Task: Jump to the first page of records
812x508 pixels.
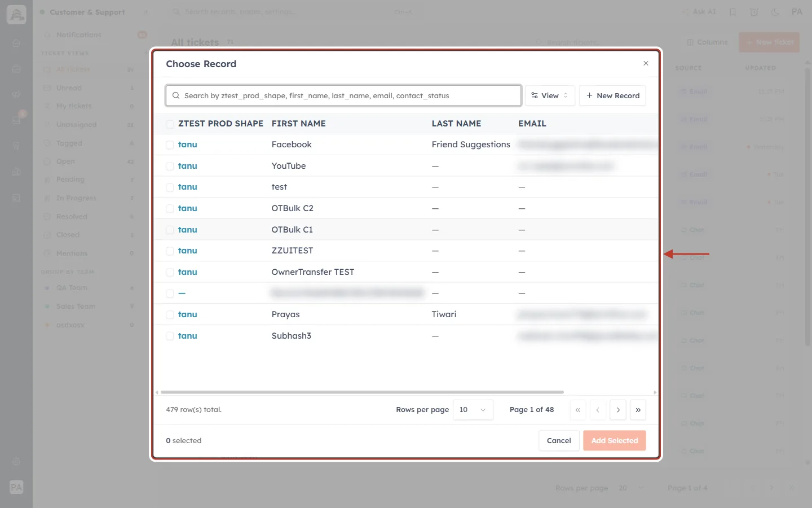Action: point(578,410)
